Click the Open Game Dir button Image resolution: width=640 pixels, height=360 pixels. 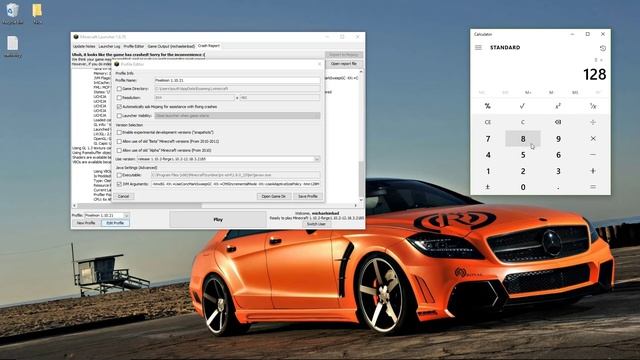click(x=273, y=196)
